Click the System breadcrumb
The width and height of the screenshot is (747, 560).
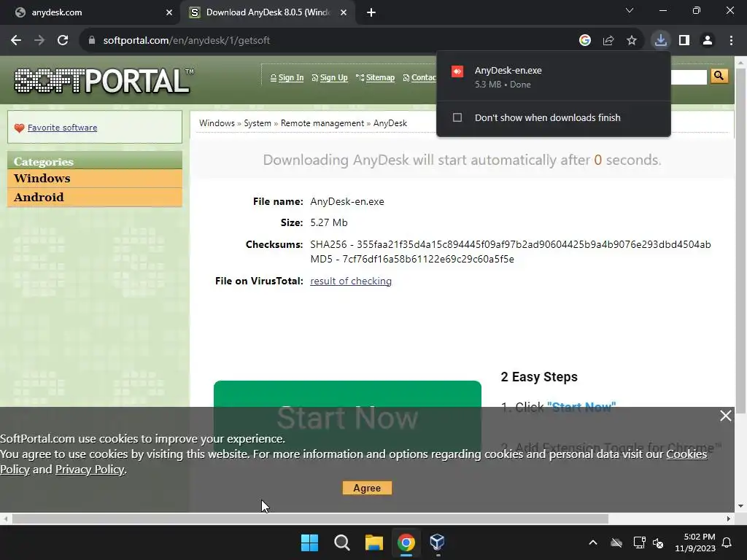258,123
